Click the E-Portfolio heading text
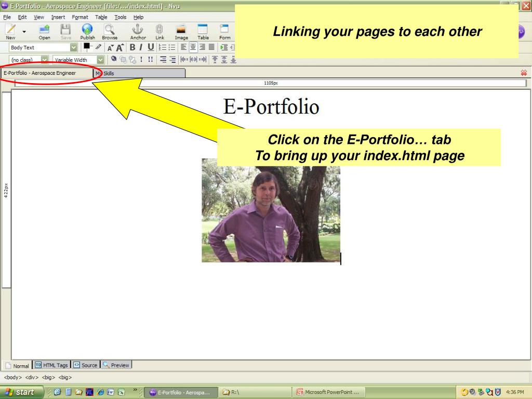532x399 pixels. (271, 106)
